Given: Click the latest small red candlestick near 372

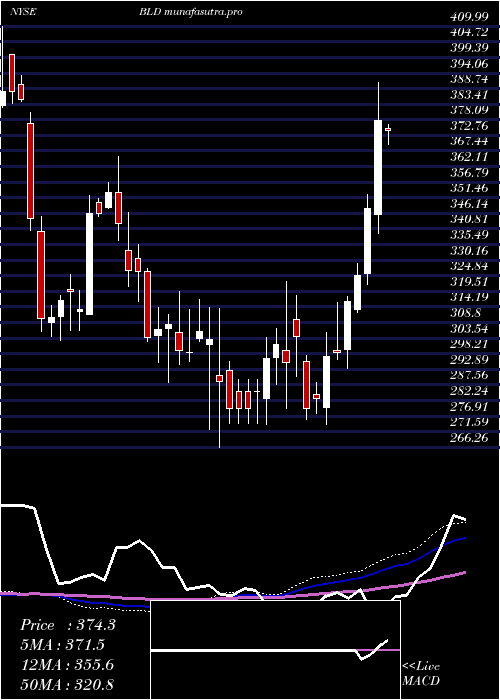Looking at the screenshot, I should [x=388, y=129].
